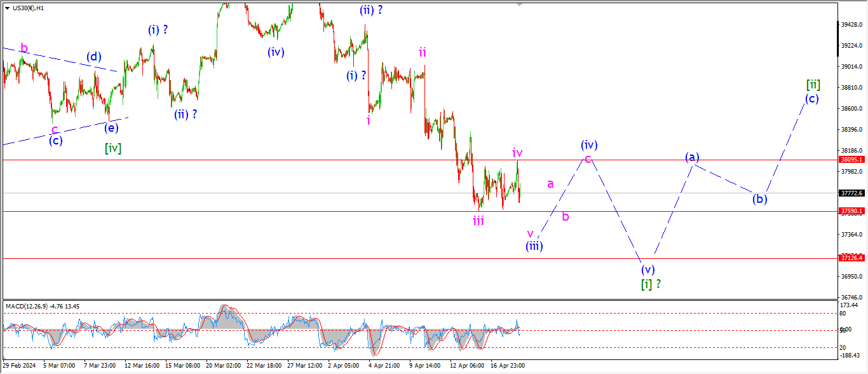Select the magenta iv wave label
This screenshot has height=374, width=868.
click(x=518, y=153)
